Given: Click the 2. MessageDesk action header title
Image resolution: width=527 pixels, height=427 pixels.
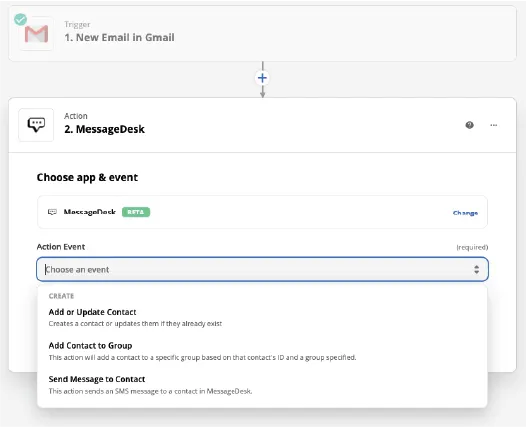Looking at the screenshot, I should 104,129.
